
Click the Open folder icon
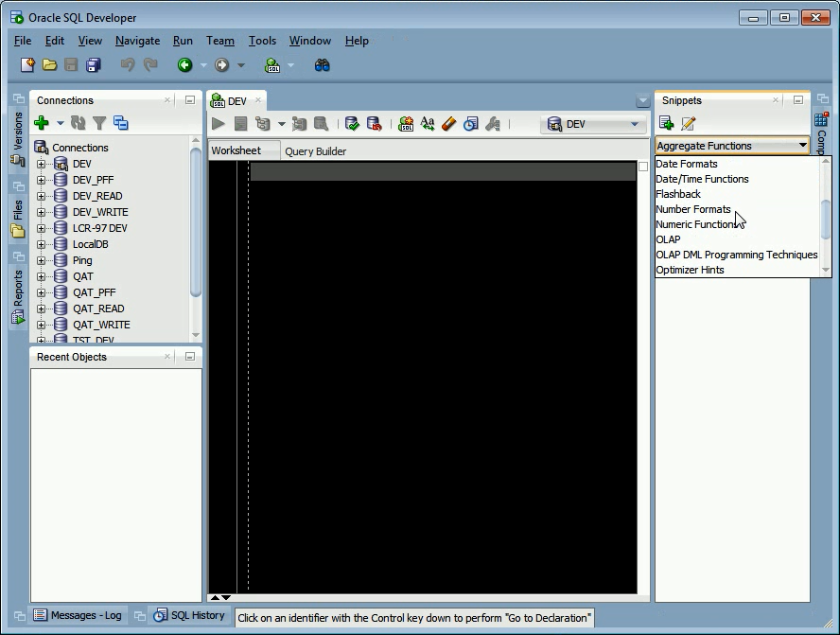point(49,65)
